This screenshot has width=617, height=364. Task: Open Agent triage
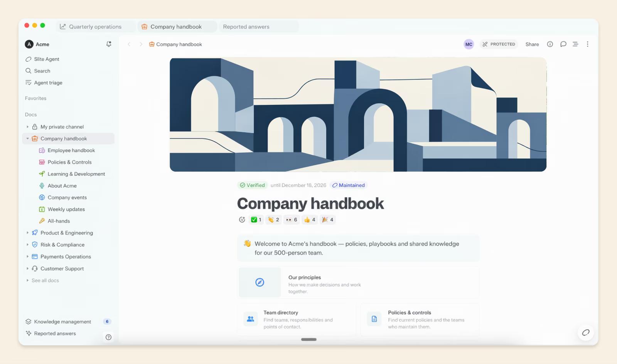(44, 83)
